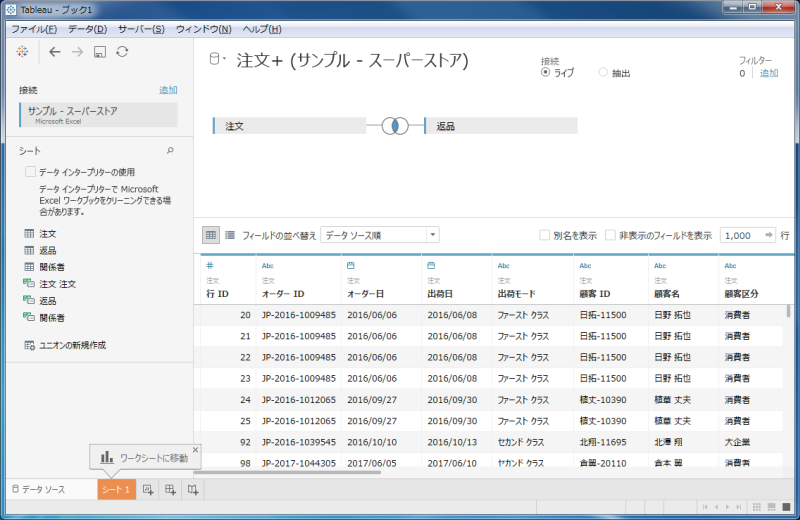Image resolution: width=800 pixels, height=520 pixels.
Task: Create a new worksheet icon
Action: (x=148, y=490)
